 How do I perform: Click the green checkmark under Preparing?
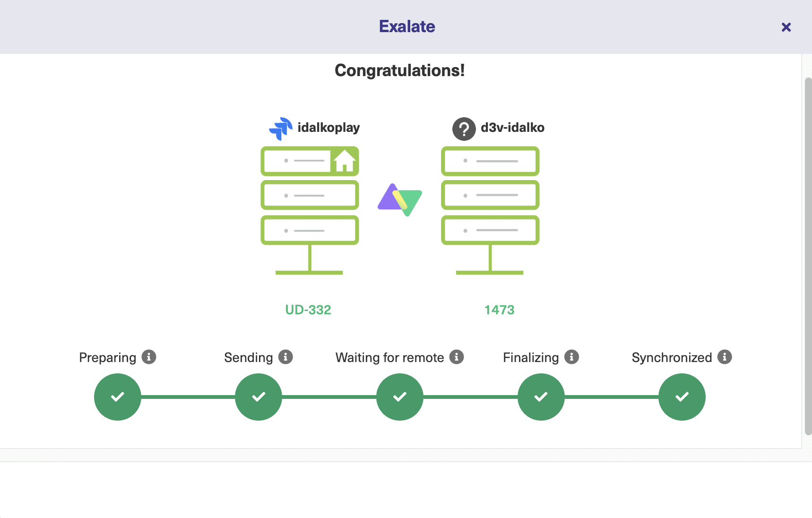click(x=117, y=397)
